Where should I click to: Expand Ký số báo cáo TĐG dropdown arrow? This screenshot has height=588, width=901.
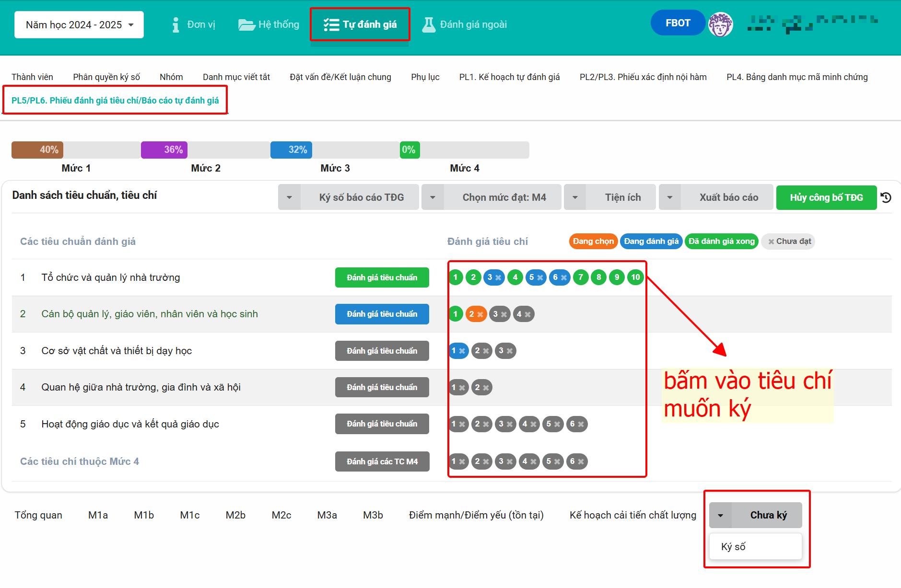(x=289, y=197)
